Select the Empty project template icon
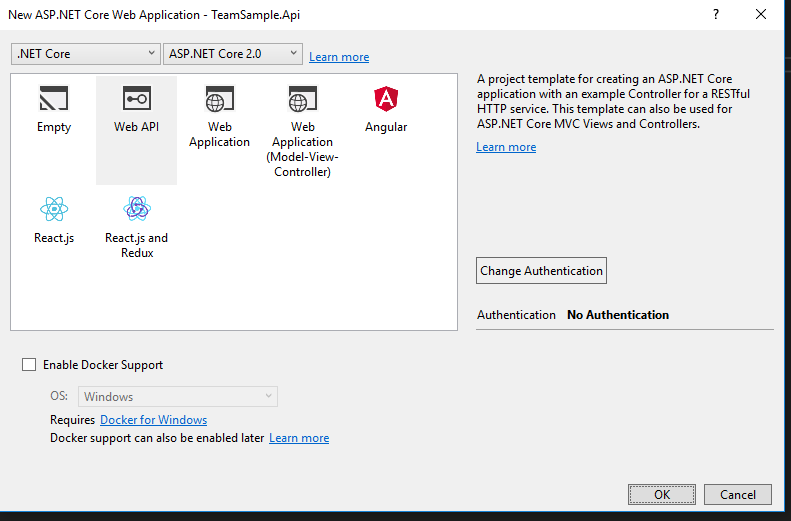The height and width of the screenshot is (521, 791). tap(54, 99)
